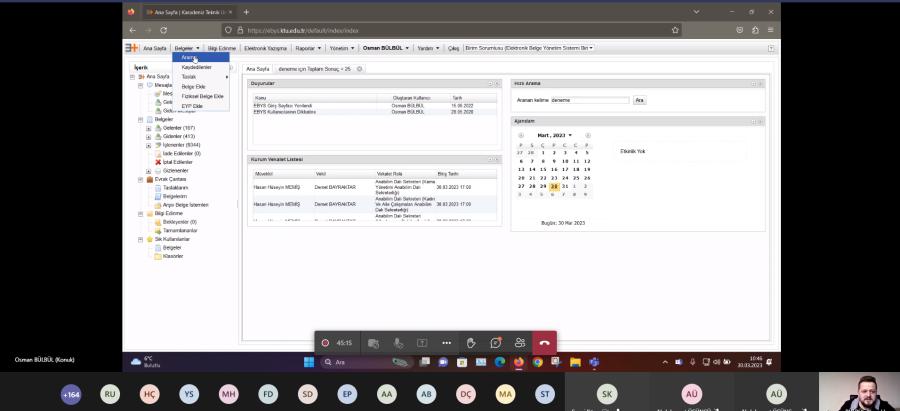
Task: Click the Aranan kelime search input field
Action: 589,100
